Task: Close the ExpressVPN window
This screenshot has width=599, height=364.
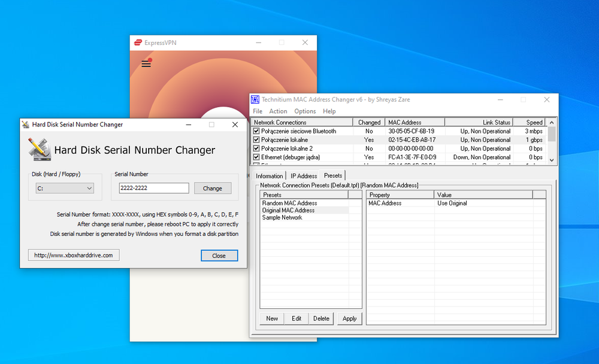Action: pyautogui.click(x=305, y=43)
